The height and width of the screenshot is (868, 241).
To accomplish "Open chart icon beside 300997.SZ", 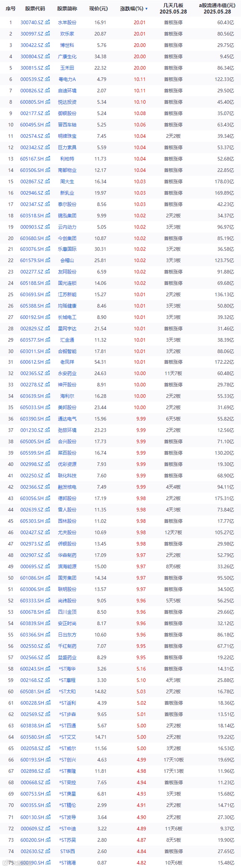I will click(47, 34).
